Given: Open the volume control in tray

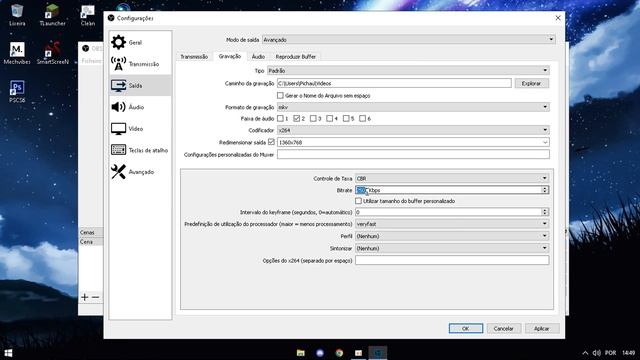Looking at the screenshot, I should [x=597, y=353].
